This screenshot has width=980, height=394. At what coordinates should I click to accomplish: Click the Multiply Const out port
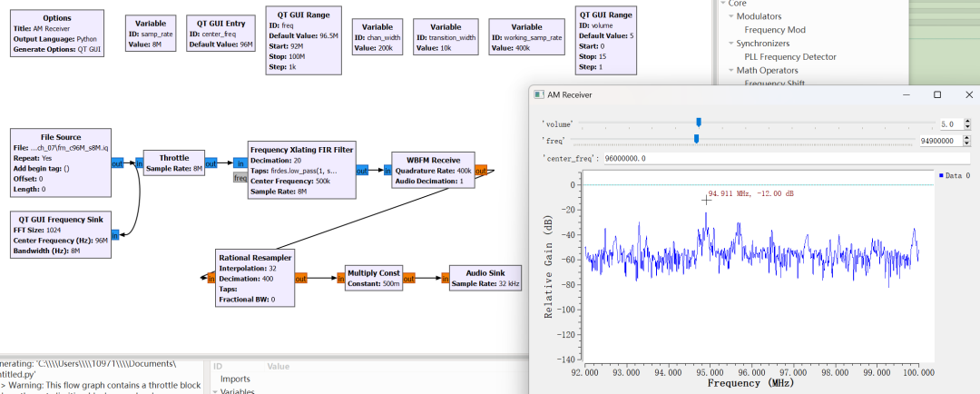tap(407, 279)
